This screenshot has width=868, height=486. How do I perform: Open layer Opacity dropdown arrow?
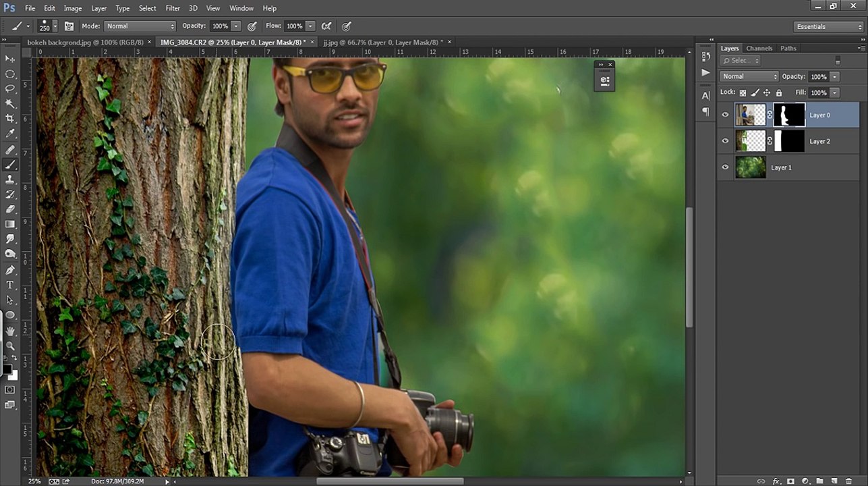pyautogui.click(x=835, y=77)
